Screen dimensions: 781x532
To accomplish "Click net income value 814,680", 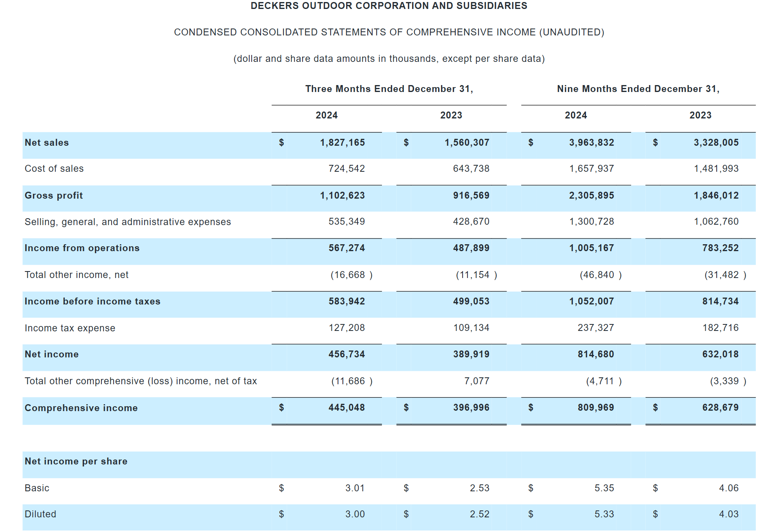I will click(x=596, y=354).
